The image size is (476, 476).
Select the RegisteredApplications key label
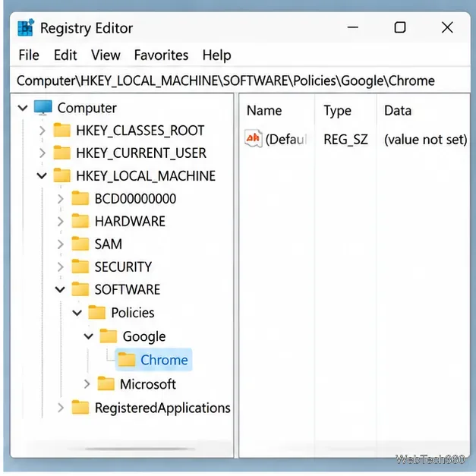coord(162,408)
